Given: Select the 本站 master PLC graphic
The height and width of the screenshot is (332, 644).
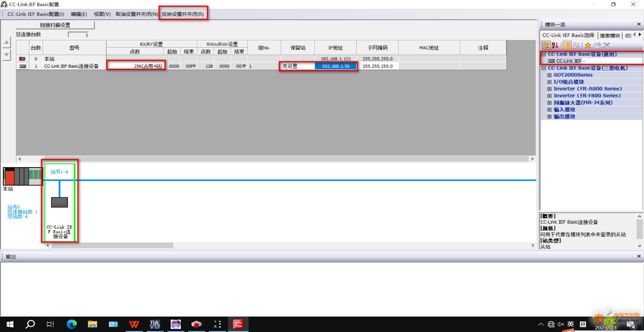Looking at the screenshot, I should tap(23, 176).
